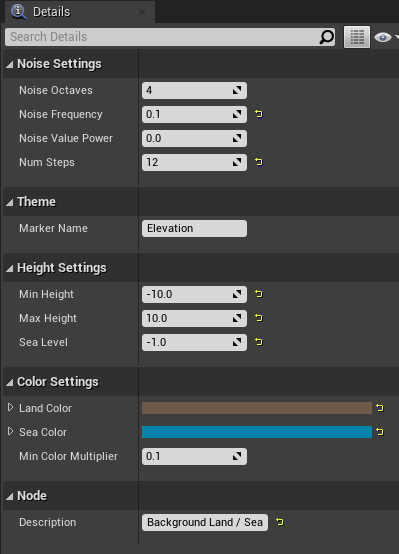Viewport: 399px width, 554px height.
Task: Click the Num Steps spinner arrow icon
Action: [x=237, y=162]
